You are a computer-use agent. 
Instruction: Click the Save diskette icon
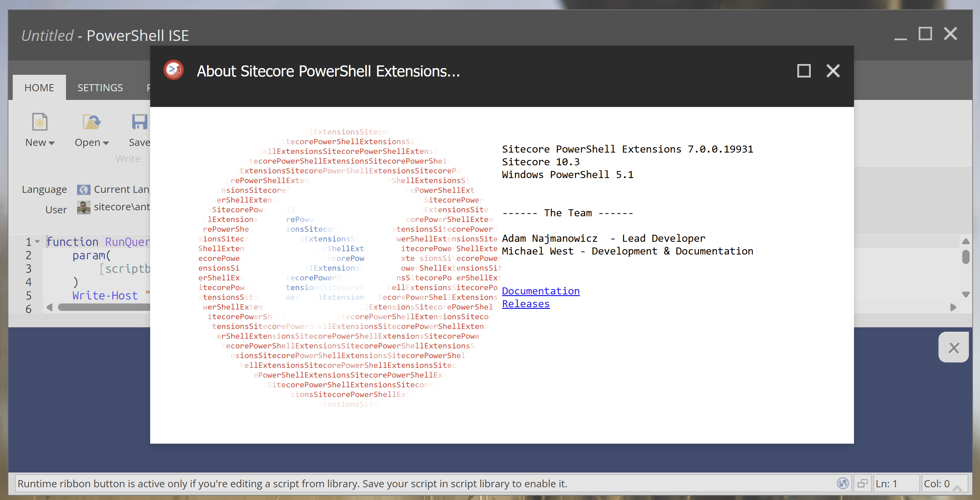point(140,121)
